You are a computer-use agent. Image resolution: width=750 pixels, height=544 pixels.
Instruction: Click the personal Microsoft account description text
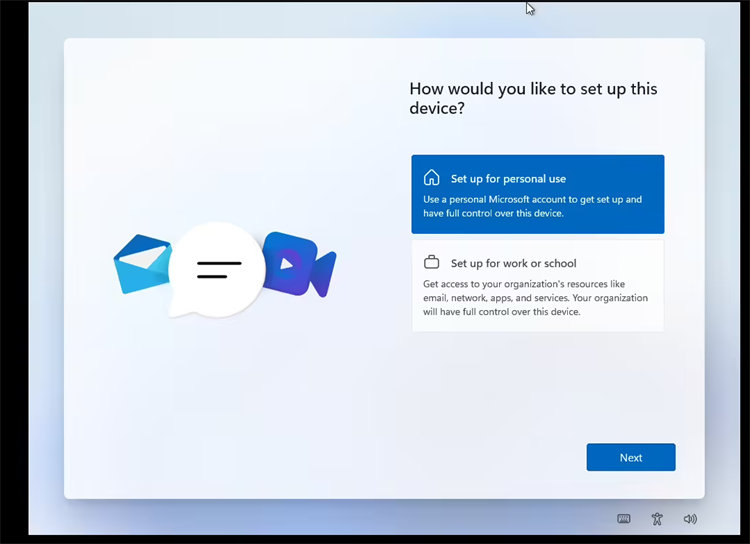[x=532, y=206]
